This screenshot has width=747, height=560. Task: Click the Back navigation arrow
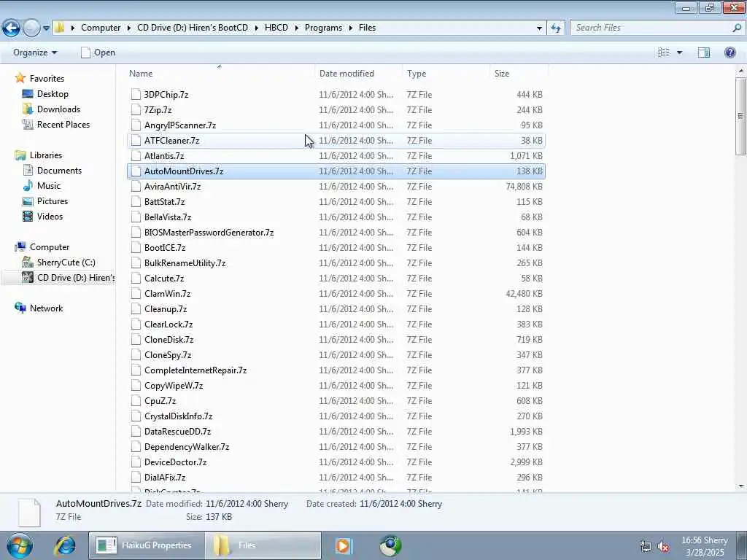[12, 28]
